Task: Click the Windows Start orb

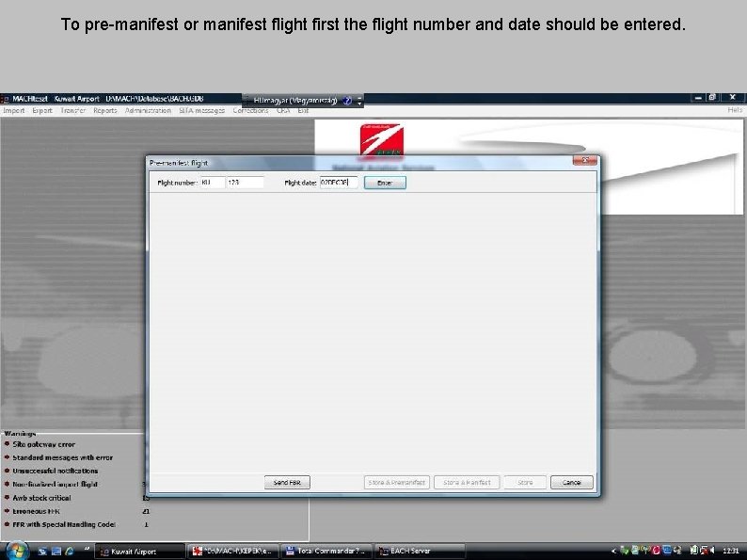Action: tap(18, 550)
